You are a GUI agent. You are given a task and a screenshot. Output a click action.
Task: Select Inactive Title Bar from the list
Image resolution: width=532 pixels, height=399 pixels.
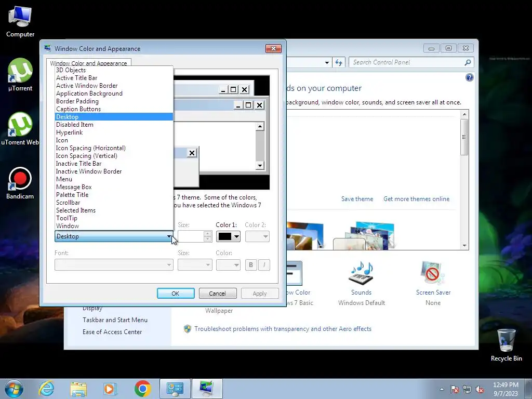point(114,164)
